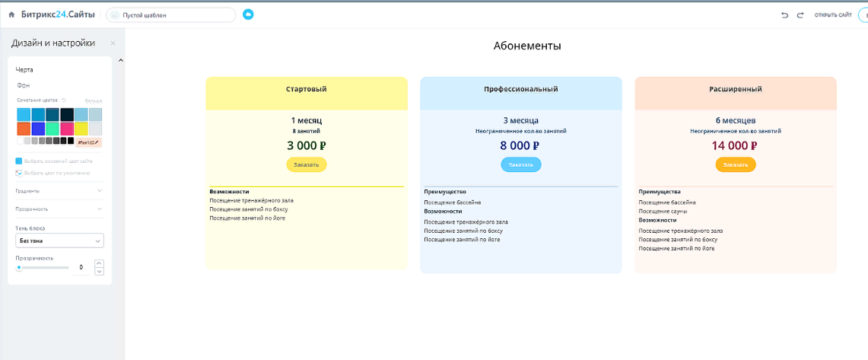The image size is (868, 360).
Task: Click the 1 месяц duration text
Action: [306, 120]
